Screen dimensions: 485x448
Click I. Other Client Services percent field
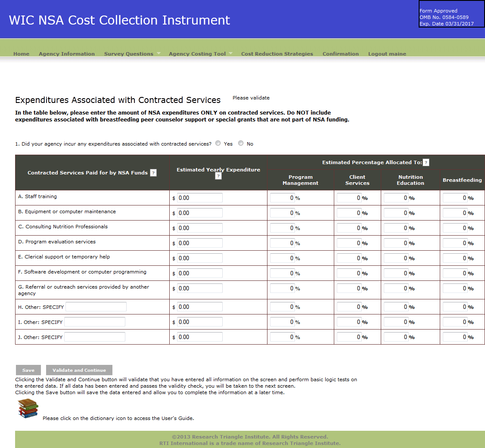point(349,322)
